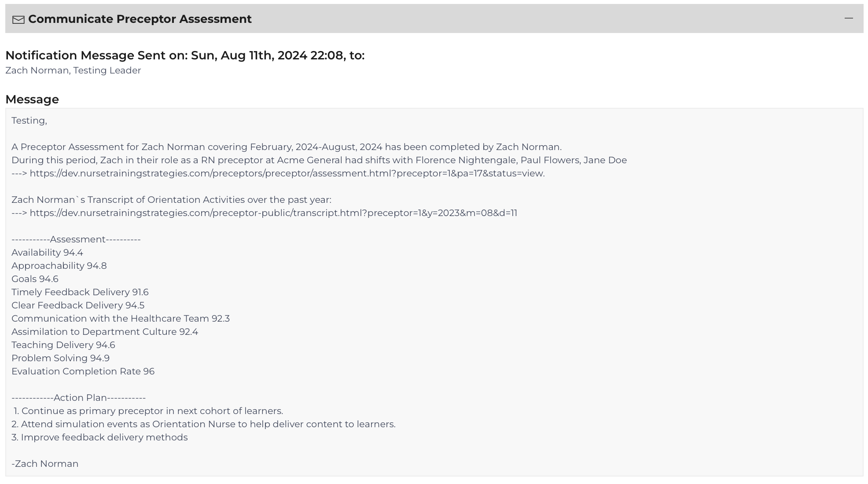
Task: Click the Action Plan divider line
Action: [78, 398]
